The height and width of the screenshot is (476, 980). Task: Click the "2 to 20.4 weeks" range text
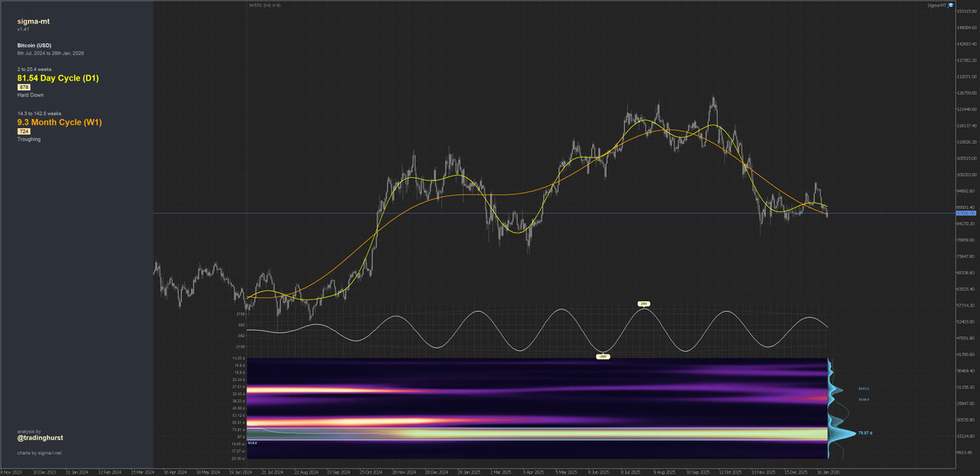33,69
